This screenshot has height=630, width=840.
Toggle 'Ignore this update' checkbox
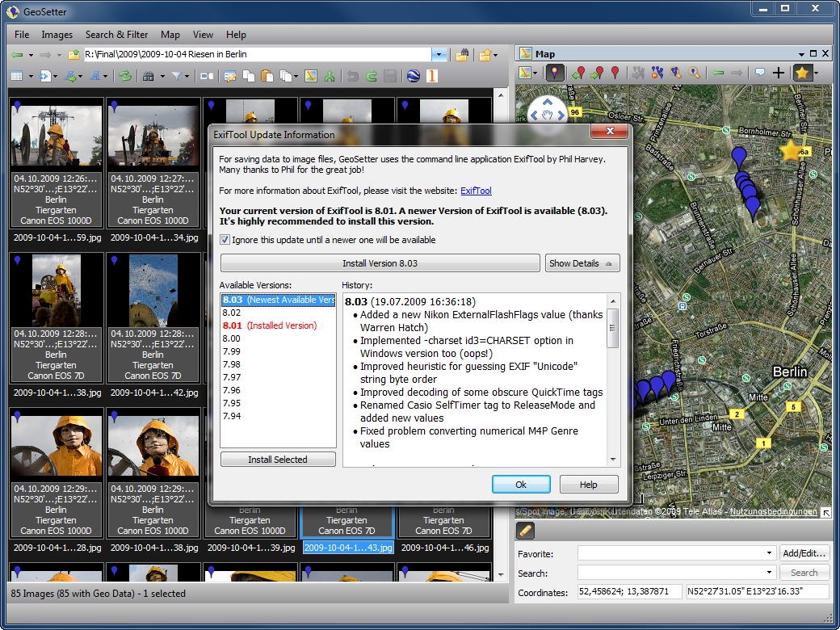tap(225, 240)
